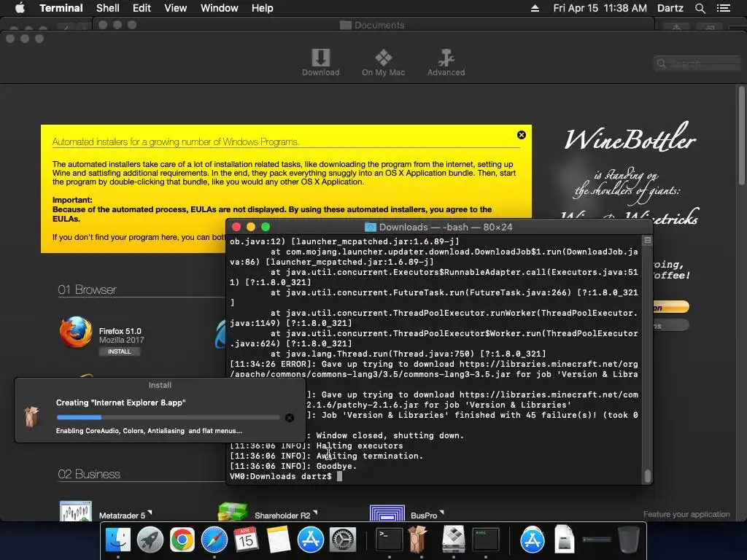The width and height of the screenshot is (747, 560).
Task: Open the document file icon in dock
Action: (x=565, y=539)
